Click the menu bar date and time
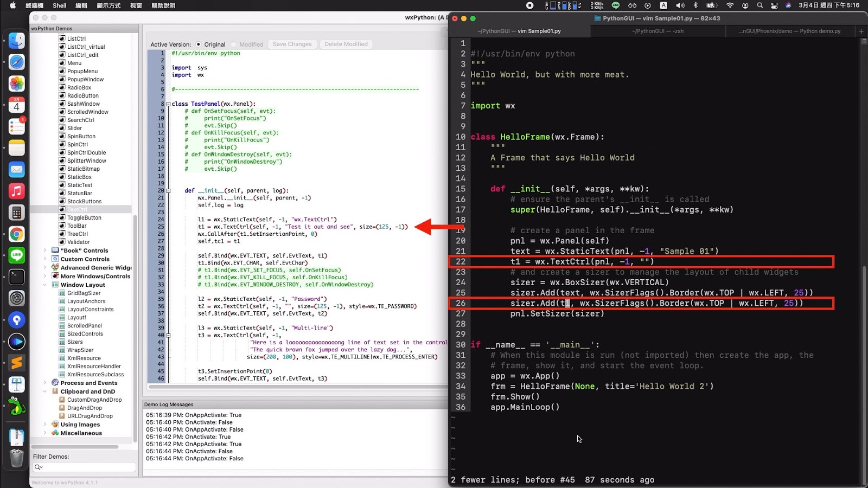 829,5
